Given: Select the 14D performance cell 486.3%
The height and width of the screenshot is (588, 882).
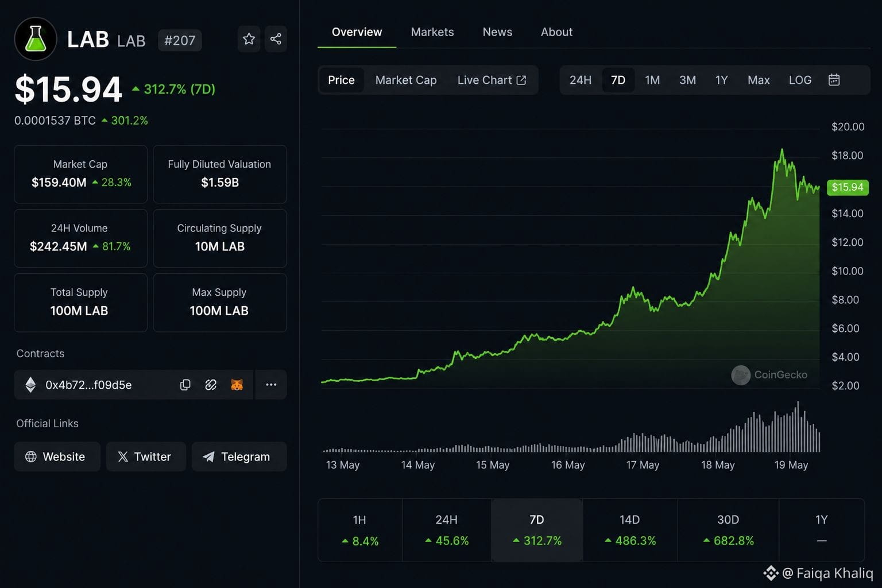Looking at the screenshot, I should pyautogui.click(x=630, y=530).
